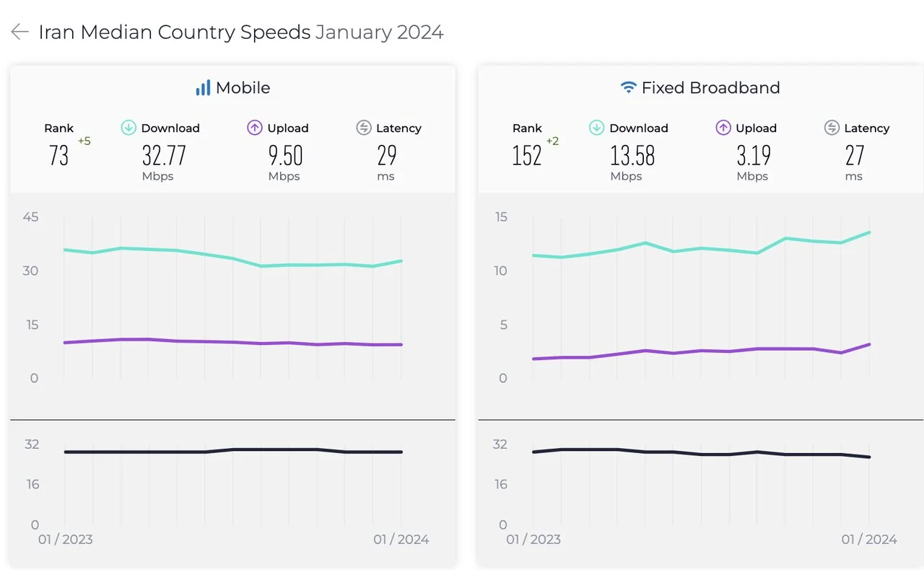Click Mobile Download arrow circle icon
Viewport: 924px width, 570px height.
(x=128, y=128)
